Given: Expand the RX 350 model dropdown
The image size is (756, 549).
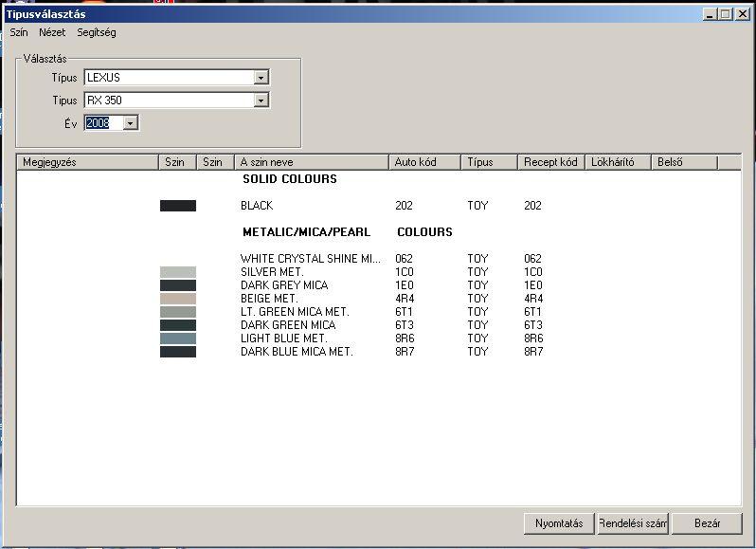Looking at the screenshot, I should click(x=261, y=101).
